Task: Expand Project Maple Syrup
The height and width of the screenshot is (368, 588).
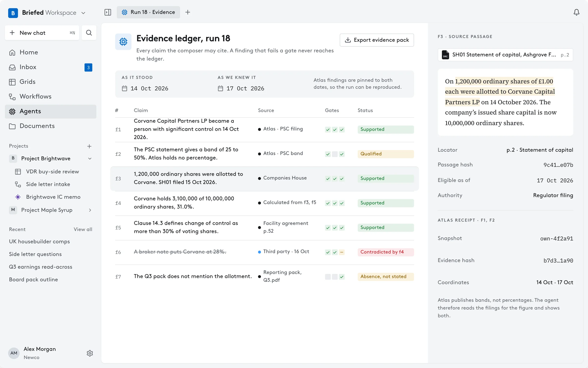Action: pos(90,210)
